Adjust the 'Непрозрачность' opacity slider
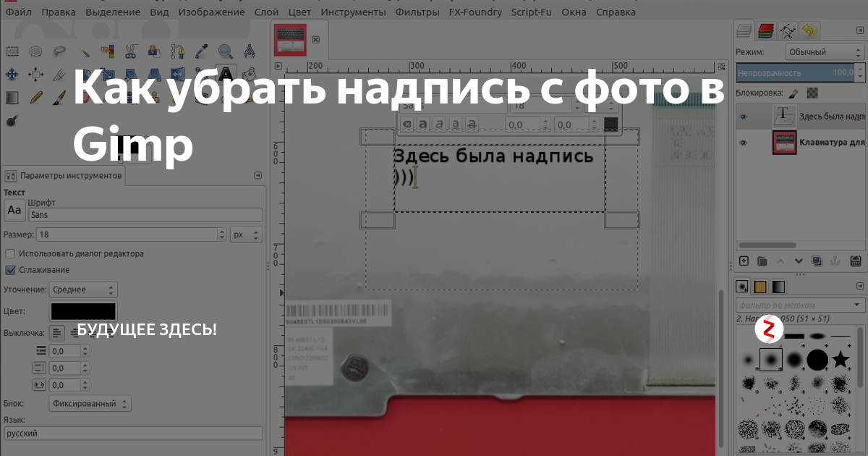 coord(796,72)
